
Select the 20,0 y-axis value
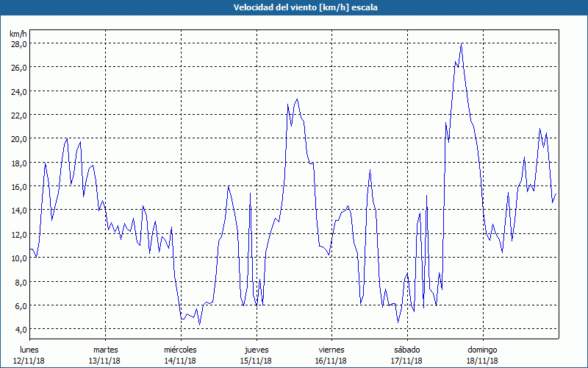point(19,139)
